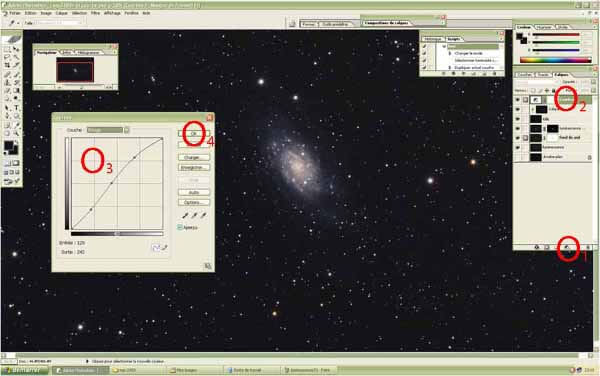
Task: Create new adjustment layer from Layers panel
Action: click(x=567, y=247)
